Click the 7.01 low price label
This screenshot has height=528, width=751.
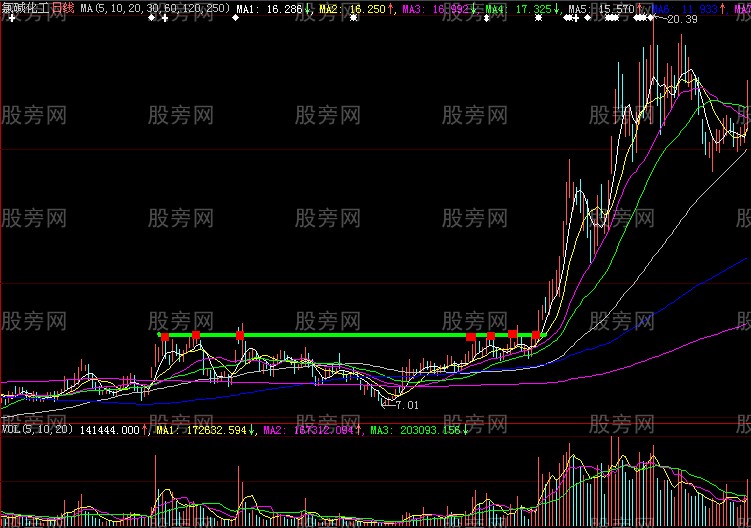(x=407, y=405)
